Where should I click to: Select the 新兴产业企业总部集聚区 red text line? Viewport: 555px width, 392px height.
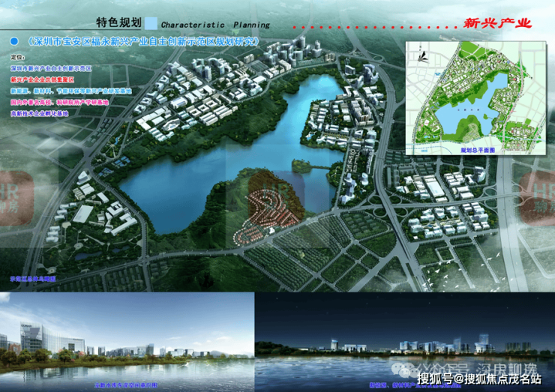42,79
